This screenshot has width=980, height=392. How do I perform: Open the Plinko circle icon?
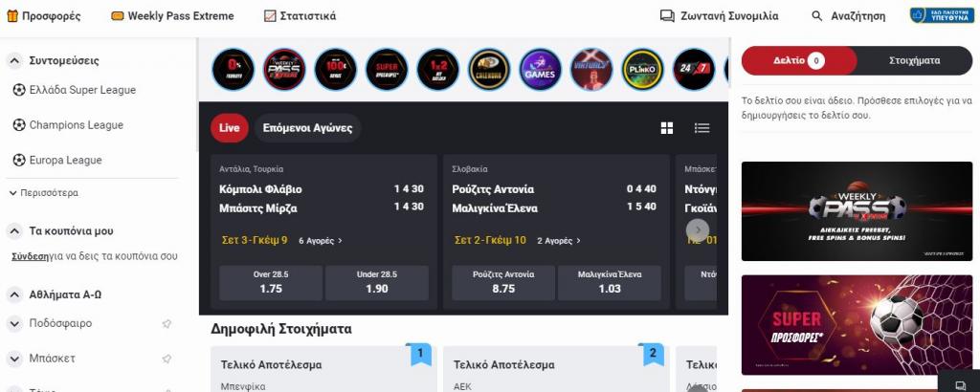pyautogui.click(x=643, y=69)
